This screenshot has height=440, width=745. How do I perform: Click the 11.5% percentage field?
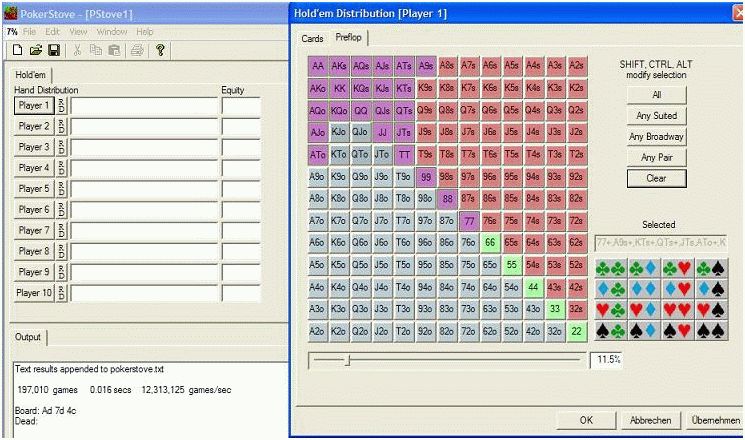pos(606,360)
